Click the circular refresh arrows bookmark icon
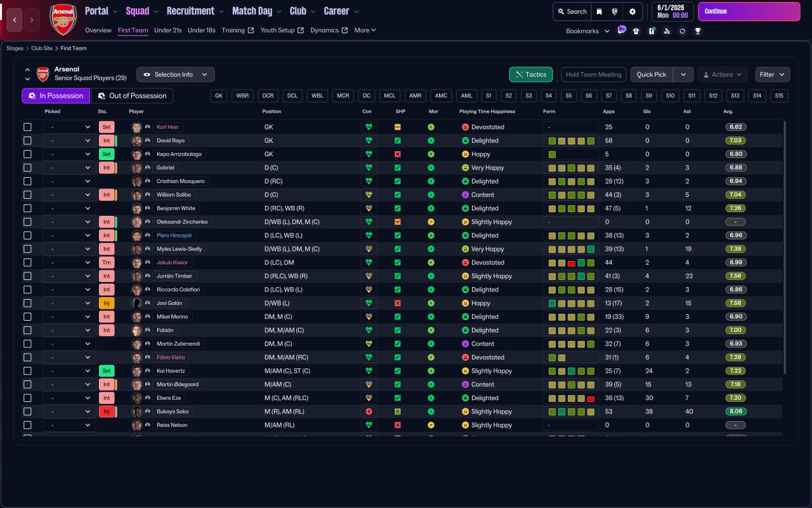This screenshot has width=812, height=508. tap(682, 31)
